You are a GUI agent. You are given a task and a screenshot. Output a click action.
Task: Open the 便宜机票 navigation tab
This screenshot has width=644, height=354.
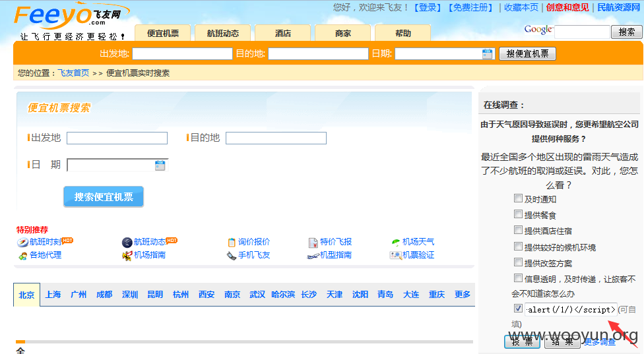tap(162, 33)
